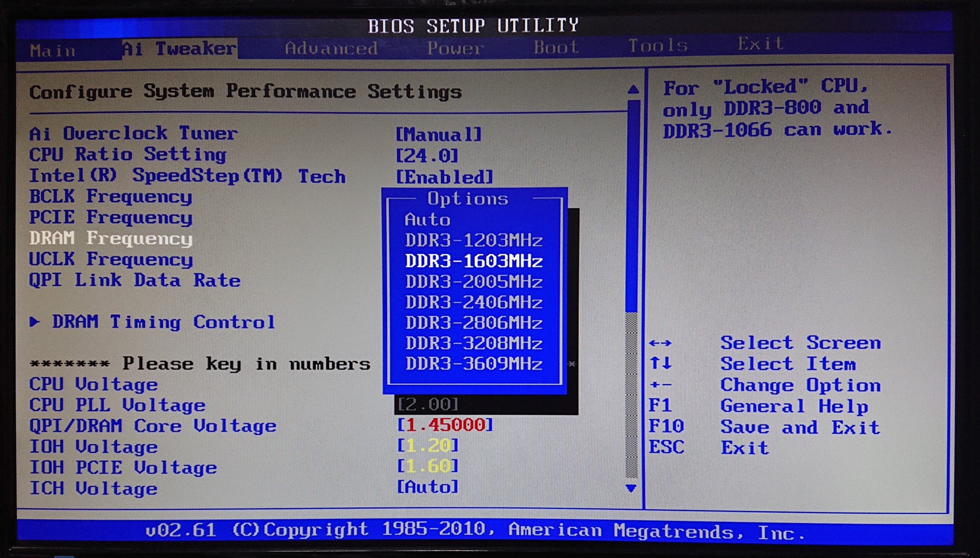
Task: Go to the Exit tab
Action: [760, 44]
